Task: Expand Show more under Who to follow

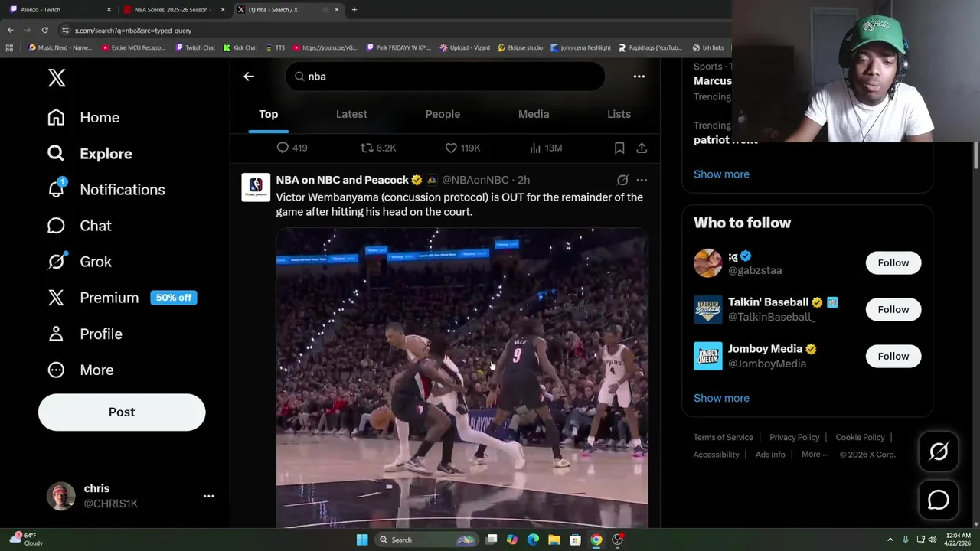Action: point(721,398)
